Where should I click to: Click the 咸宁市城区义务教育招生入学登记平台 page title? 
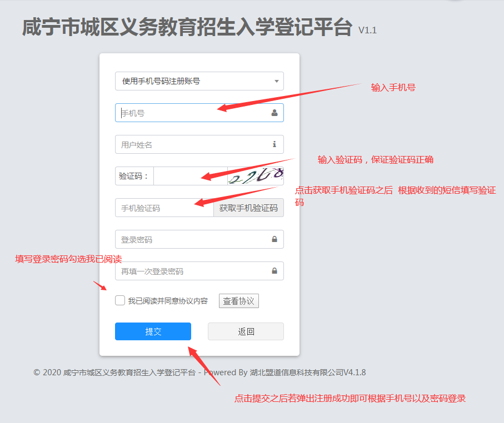[x=187, y=27]
